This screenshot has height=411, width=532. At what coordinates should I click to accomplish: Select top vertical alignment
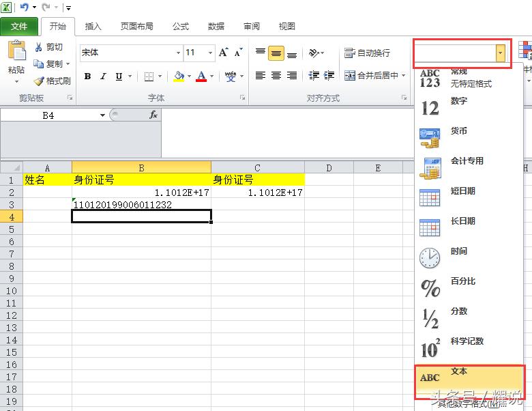(x=261, y=53)
